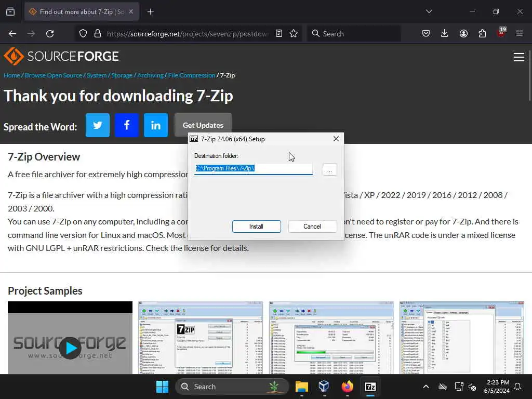Click the Destination folder path field

point(253,169)
